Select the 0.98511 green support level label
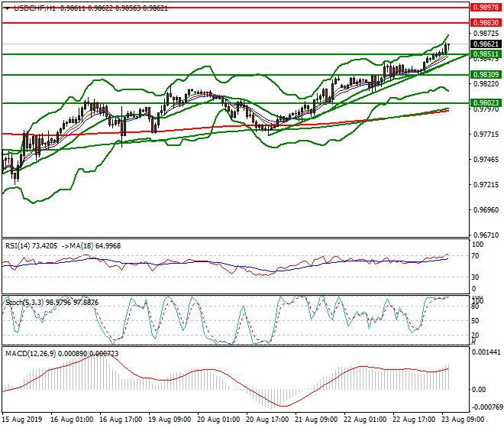The height and width of the screenshot is (428, 504). [x=486, y=54]
